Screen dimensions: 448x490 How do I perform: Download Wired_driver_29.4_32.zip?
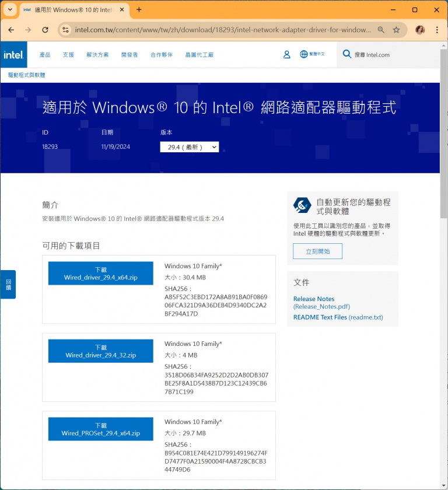pos(100,351)
